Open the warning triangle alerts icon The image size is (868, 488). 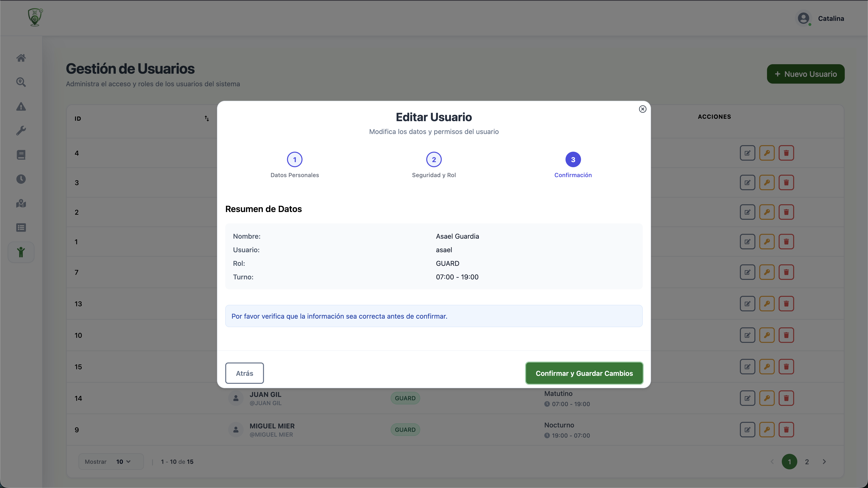click(x=21, y=107)
